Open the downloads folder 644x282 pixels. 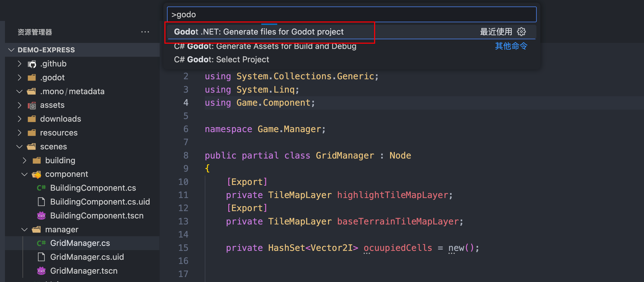point(60,119)
